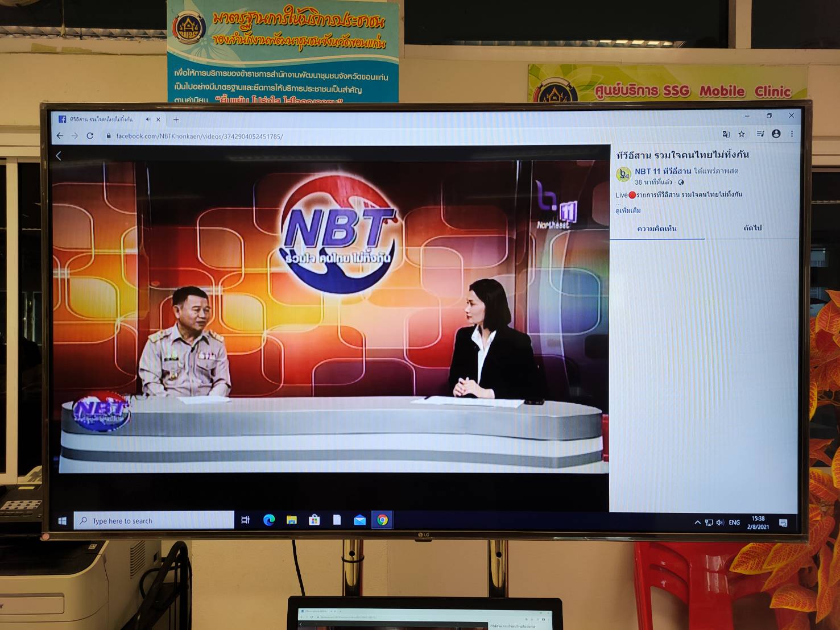Click the Type here to search box
The width and height of the screenshot is (840, 630).
[154, 520]
